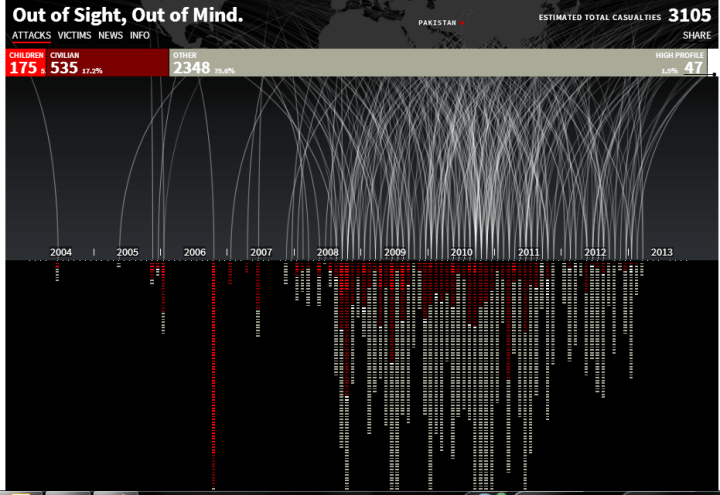Image resolution: width=720 pixels, height=495 pixels.
Task: Click the 'Out of Sight, Out of Mind.' title
Action: 128,15
